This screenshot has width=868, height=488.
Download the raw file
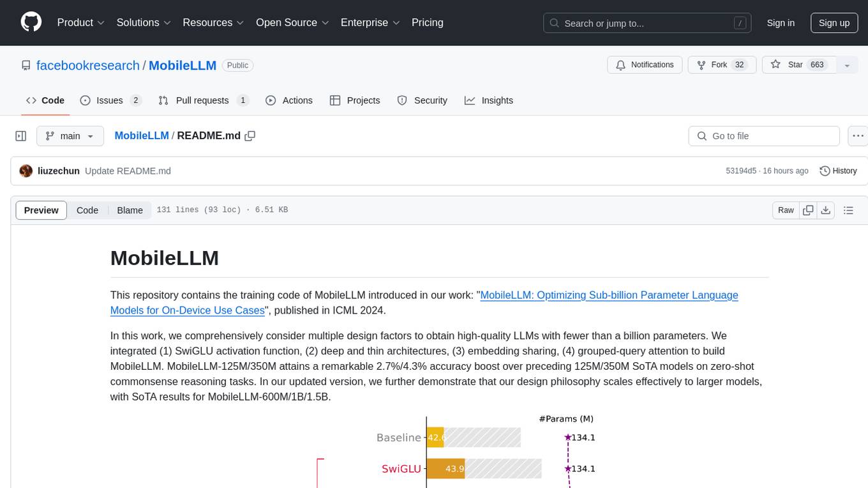pyautogui.click(x=825, y=210)
